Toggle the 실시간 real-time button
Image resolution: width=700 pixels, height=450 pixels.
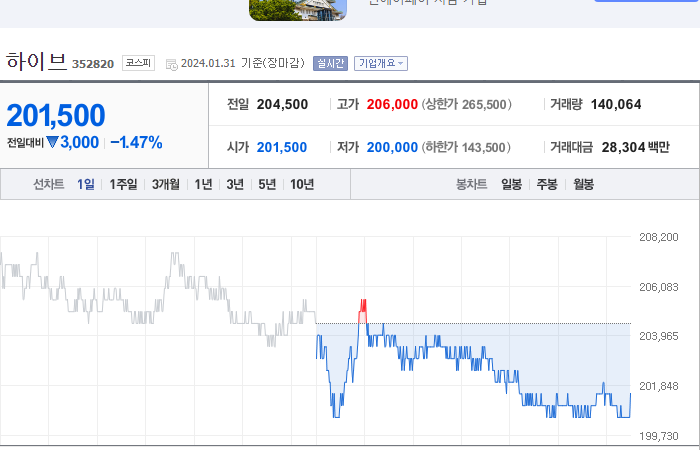tap(330, 63)
